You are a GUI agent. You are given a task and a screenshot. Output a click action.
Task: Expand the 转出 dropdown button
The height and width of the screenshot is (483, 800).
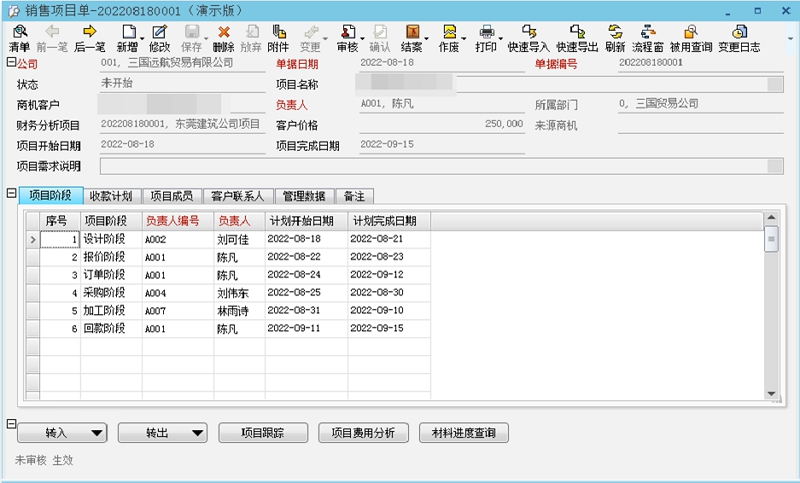(x=197, y=433)
